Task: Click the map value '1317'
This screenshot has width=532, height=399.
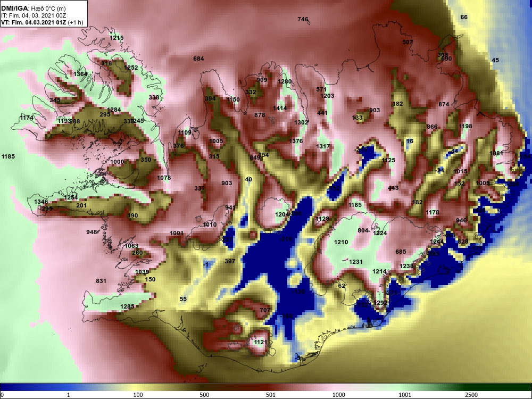Action: (323, 146)
